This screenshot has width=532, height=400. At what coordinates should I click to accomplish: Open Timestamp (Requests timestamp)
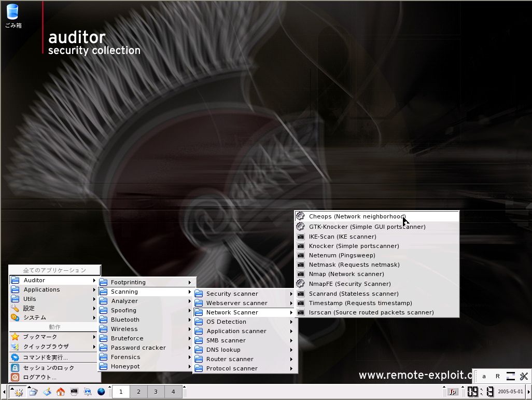tap(376, 303)
